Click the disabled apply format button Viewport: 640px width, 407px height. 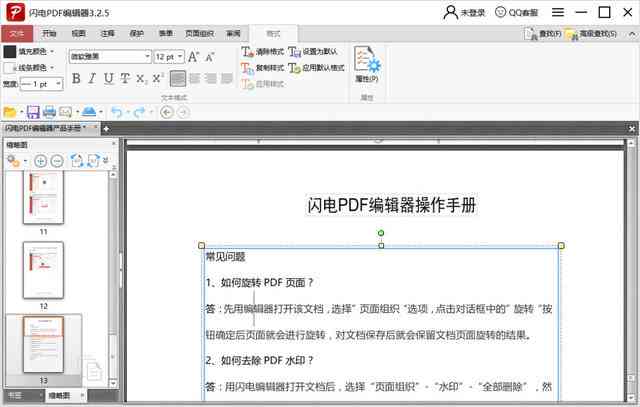tap(263, 84)
